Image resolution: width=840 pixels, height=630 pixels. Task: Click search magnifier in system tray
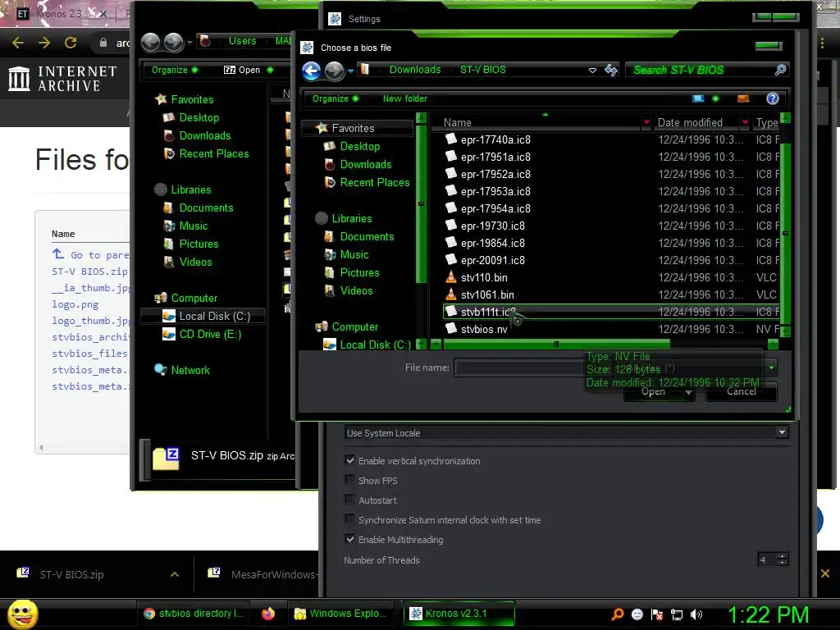tap(618, 614)
